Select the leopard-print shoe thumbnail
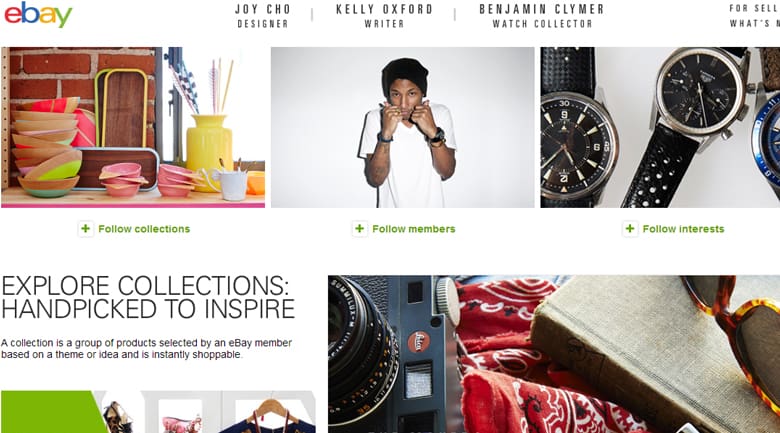Image resolution: width=780 pixels, height=433 pixels. (118, 417)
